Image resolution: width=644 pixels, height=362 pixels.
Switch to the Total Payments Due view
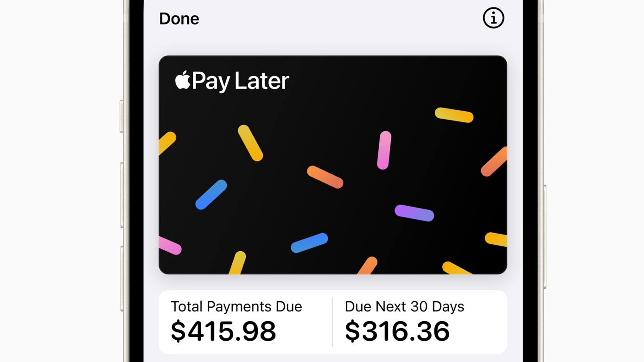(x=236, y=306)
